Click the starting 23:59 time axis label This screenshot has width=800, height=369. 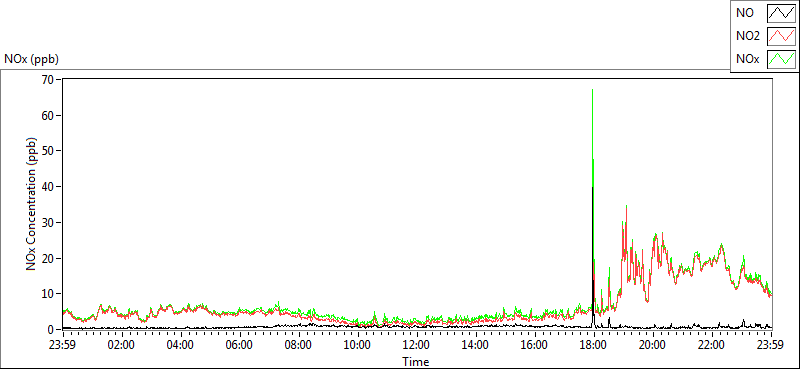[63, 344]
